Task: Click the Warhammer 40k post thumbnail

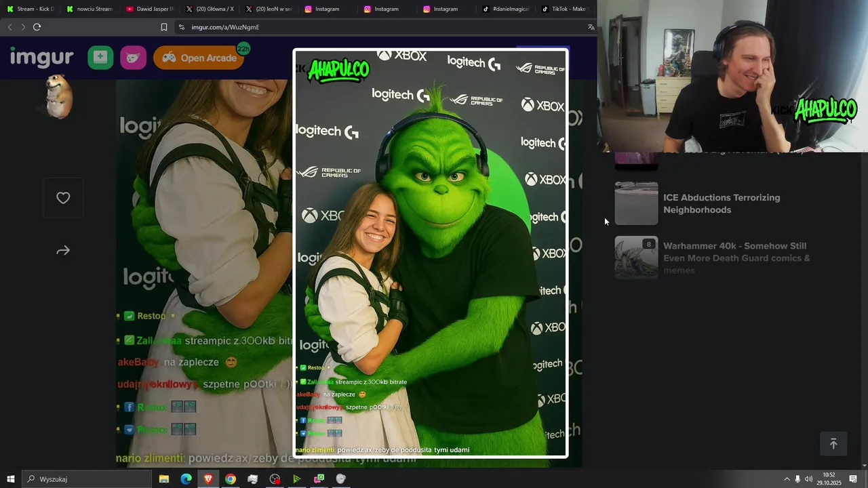Action: 636,258
